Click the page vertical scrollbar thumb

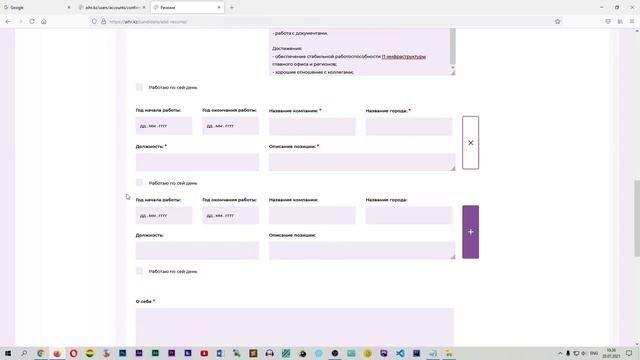click(x=637, y=218)
